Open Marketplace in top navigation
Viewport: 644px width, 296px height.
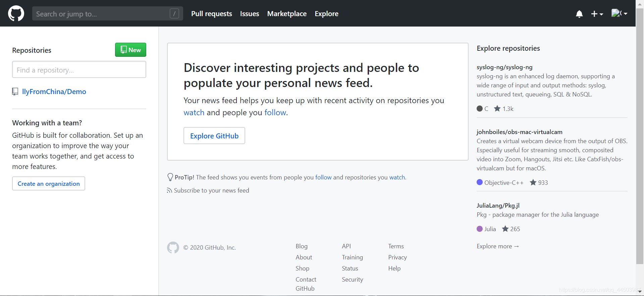pyautogui.click(x=287, y=14)
